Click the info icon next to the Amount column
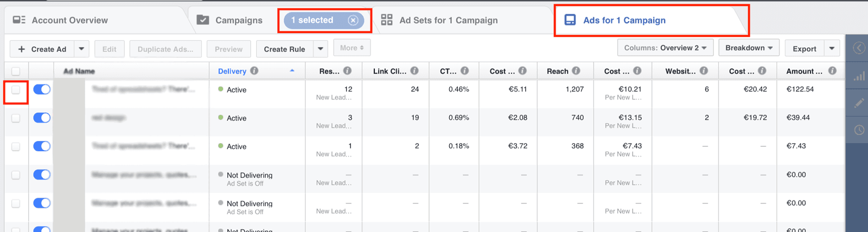This screenshot has height=232, width=868. coord(832,71)
